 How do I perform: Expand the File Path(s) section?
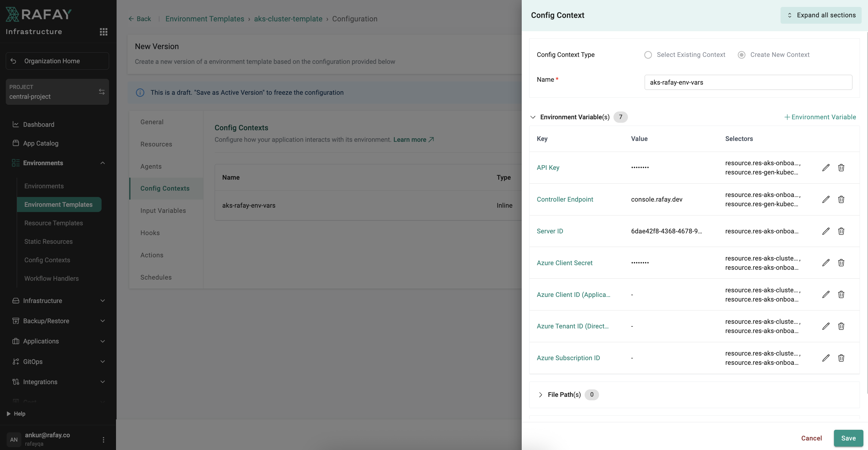[540, 395]
